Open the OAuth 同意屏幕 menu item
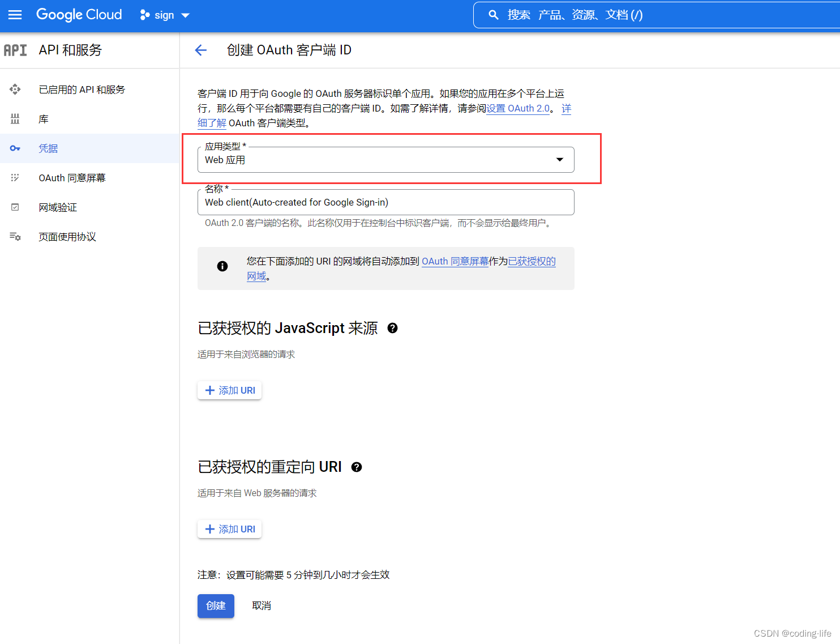This screenshot has width=840, height=644. point(89,178)
